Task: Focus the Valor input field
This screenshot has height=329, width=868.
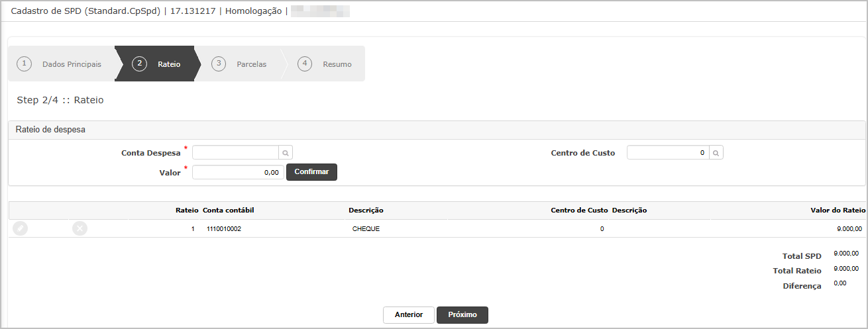Action: point(238,172)
